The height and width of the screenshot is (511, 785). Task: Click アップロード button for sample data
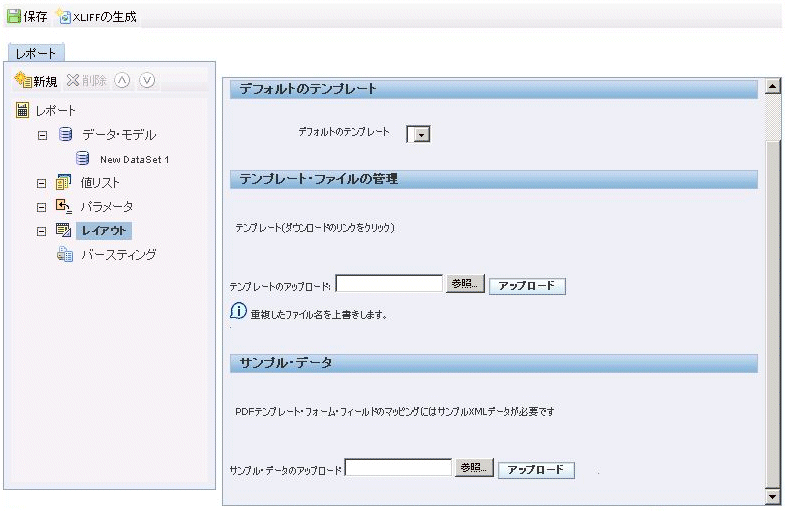tap(536, 470)
